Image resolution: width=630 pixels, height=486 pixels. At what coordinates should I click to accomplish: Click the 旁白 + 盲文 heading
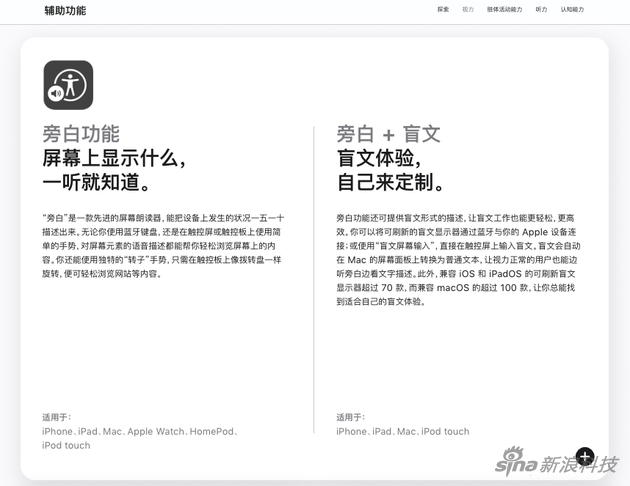coord(388,134)
